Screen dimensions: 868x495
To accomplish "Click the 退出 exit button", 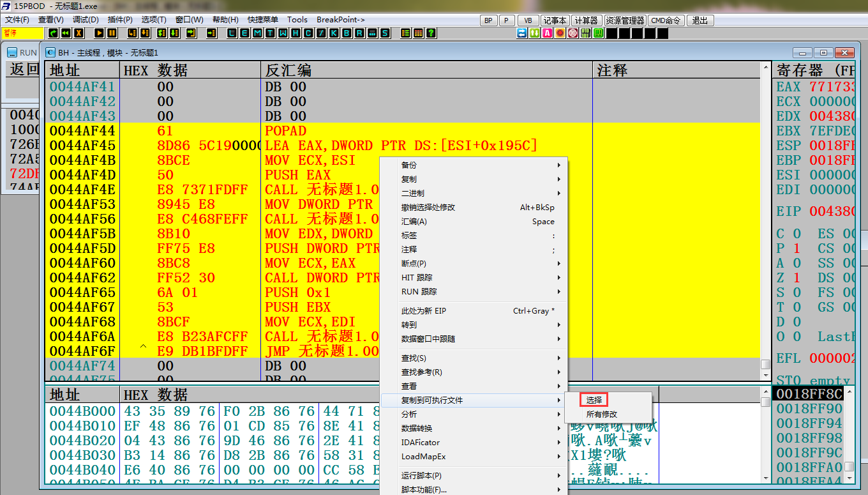I will click(700, 20).
